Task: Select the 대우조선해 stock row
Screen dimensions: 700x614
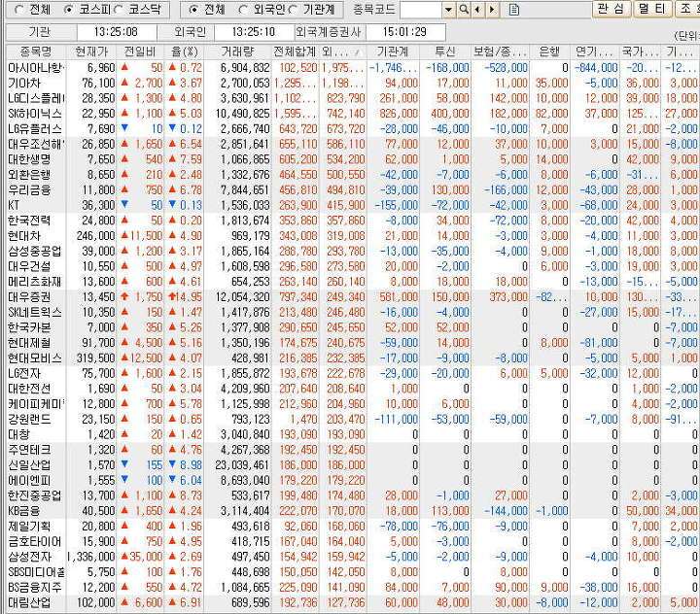Action: click(353, 144)
